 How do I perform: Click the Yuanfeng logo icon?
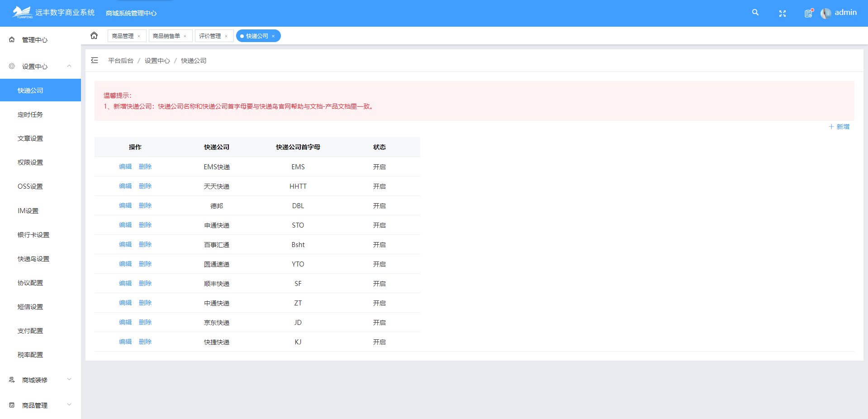(22, 12)
